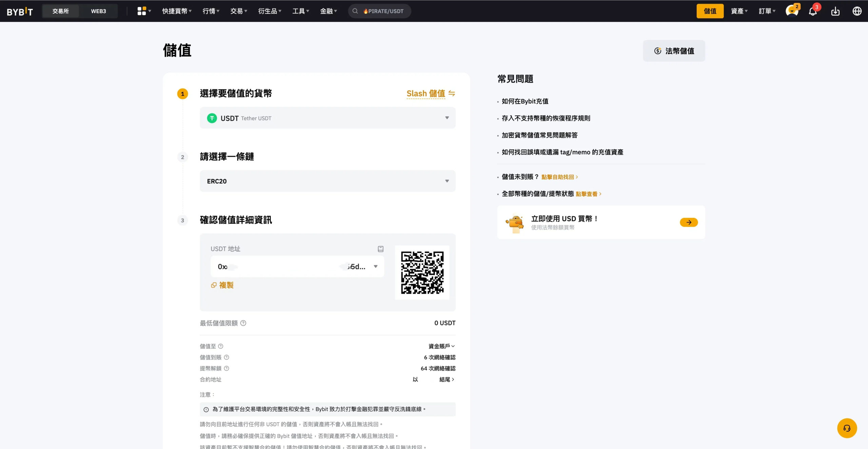This screenshot has height=449, width=868.
Task: Open the 訂單 dropdown menu
Action: [x=767, y=11]
